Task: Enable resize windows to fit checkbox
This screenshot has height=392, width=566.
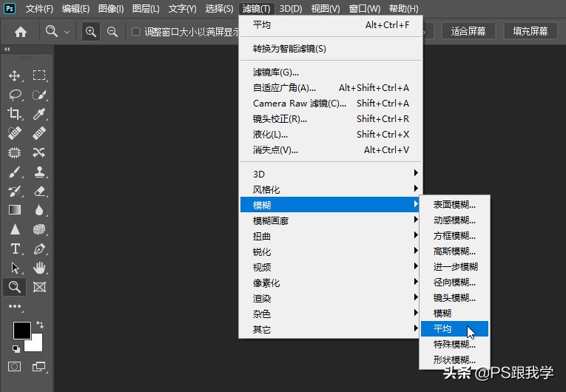Action: 135,32
